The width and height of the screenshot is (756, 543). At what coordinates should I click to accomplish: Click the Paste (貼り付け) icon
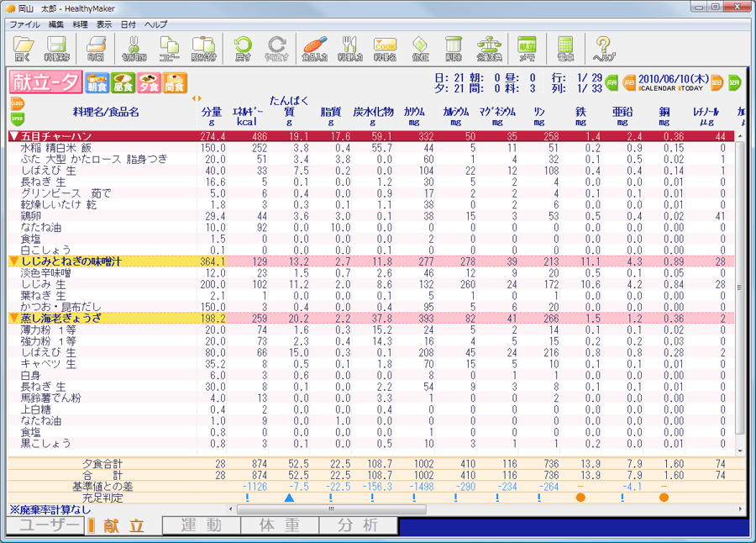pos(203,50)
